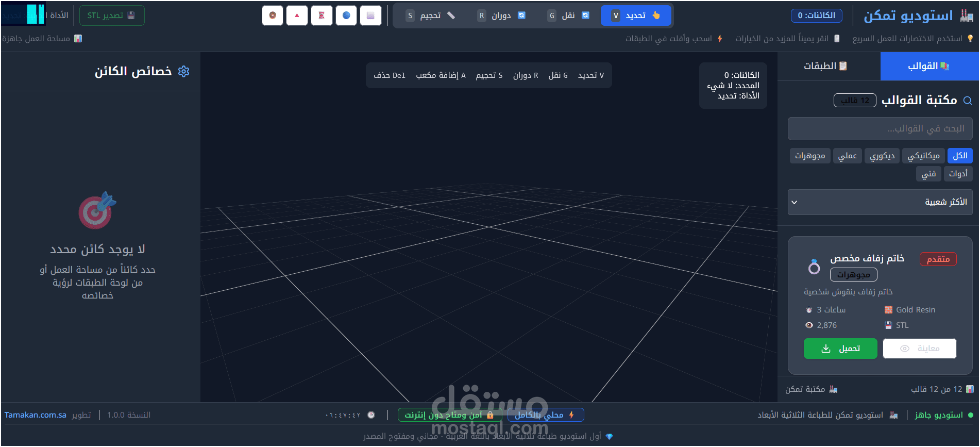This screenshot has height=447, width=980.
Task: Click the mouse icon next to انقر يميناً
Action: [x=837, y=39]
